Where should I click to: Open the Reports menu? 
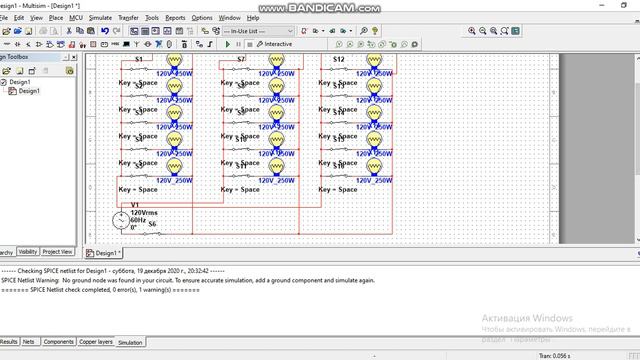click(x=175, y=18)
